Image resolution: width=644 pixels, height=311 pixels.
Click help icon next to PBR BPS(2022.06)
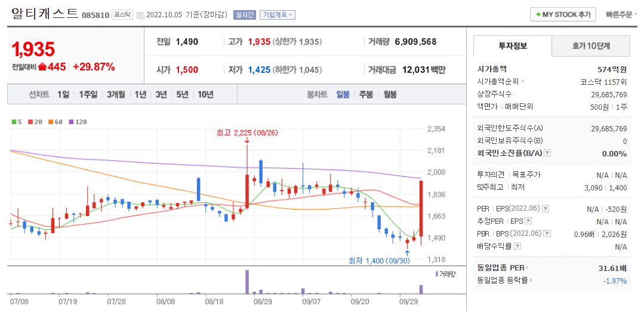546,233
